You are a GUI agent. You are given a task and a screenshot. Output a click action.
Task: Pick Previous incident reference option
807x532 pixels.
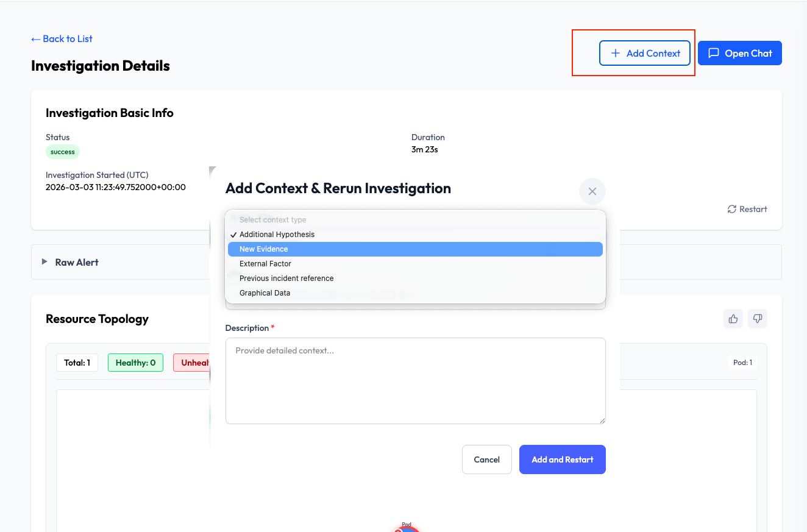point(414,278)
